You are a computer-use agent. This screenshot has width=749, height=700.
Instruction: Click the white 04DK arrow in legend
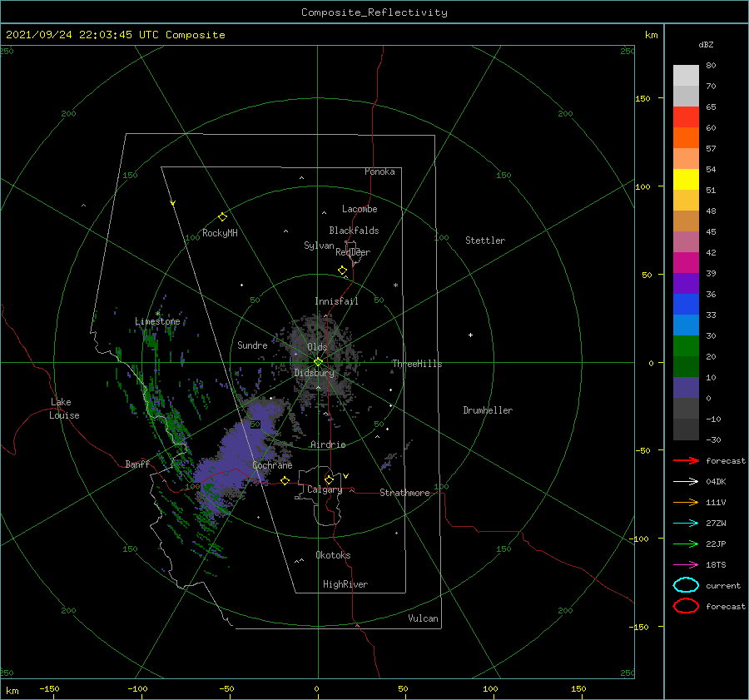[x=686, y=482]
